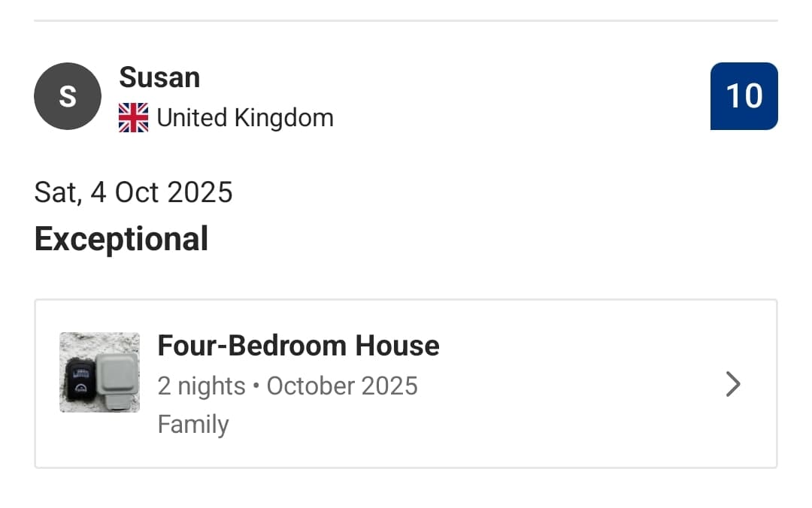The height and width of the screenshot is (508, 812).
Task: Tap the Exceptional review heading
Action: [x=121, y=239]
